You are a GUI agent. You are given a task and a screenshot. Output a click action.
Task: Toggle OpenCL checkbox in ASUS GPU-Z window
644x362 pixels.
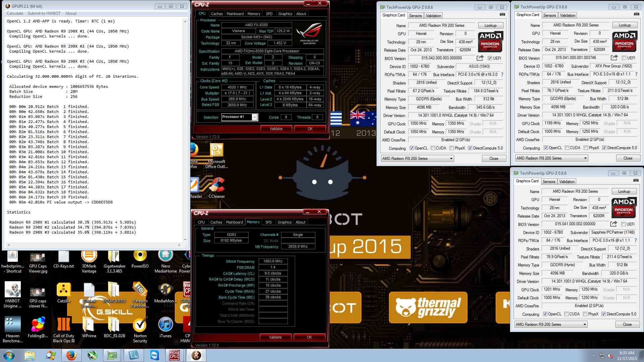(412, 148)
